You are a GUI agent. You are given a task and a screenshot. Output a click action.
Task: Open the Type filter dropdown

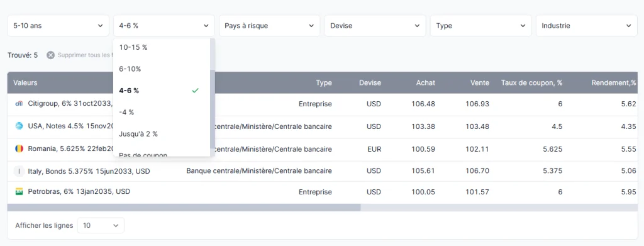coord(480,25)
